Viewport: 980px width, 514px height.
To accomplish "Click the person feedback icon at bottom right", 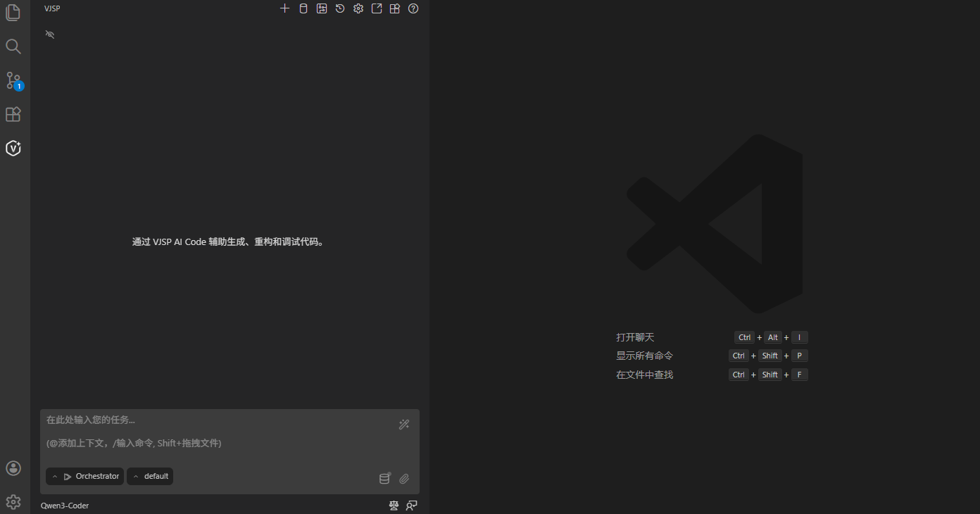I will [412, 506].
